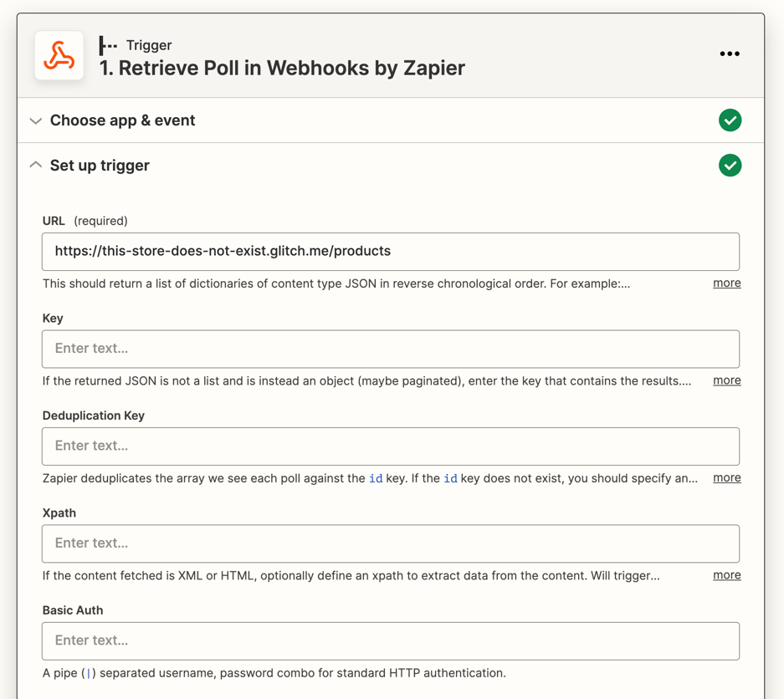Click the Deduplication Key text field
Screen dimensions: 784x699
point(391,446)
